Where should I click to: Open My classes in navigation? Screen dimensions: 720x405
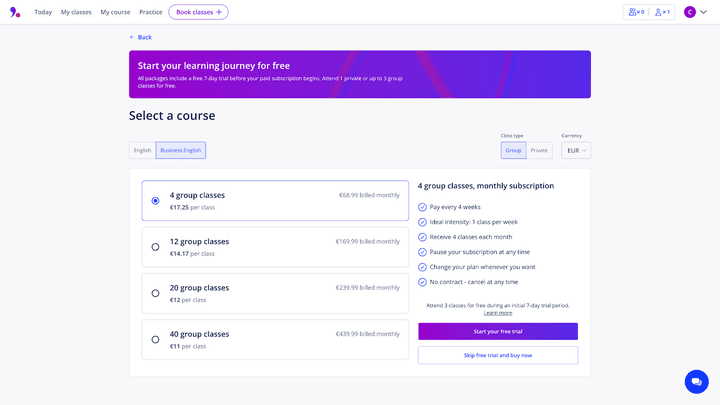pos(76,12)
